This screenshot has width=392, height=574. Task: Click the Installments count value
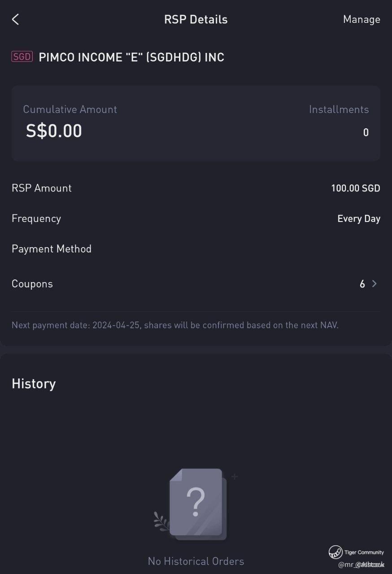coord(366,132)
